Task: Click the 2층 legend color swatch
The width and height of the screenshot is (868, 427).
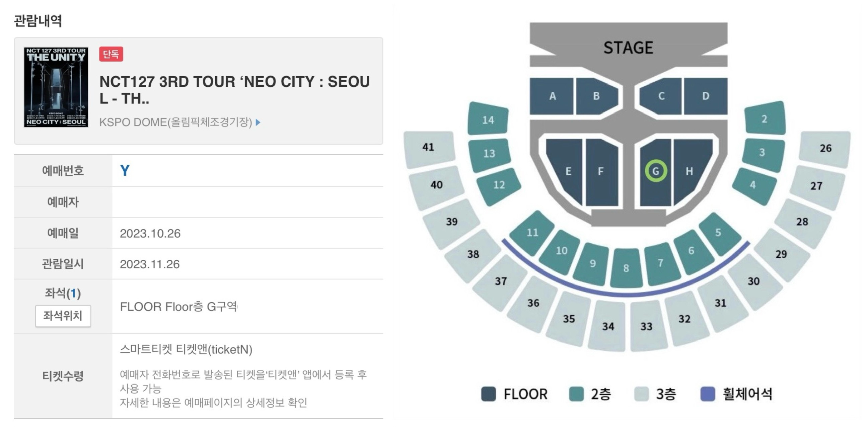Action: [x=576, y=394]
